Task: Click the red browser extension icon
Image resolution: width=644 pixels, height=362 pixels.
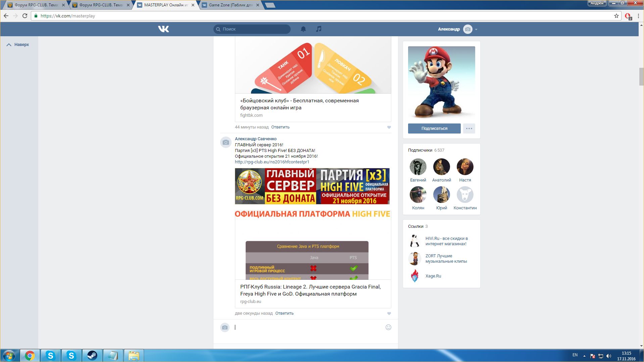Action: click(x=628, y=16)
